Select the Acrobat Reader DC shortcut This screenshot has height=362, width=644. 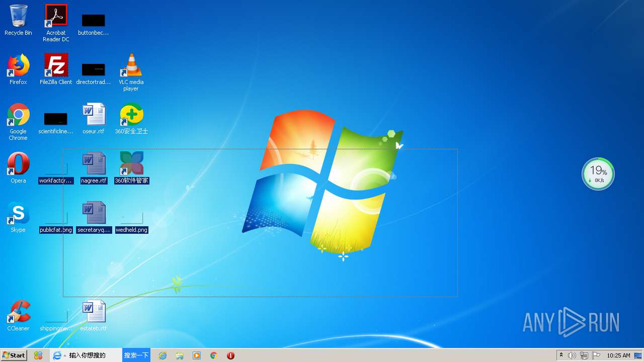(x=56, y=23)
